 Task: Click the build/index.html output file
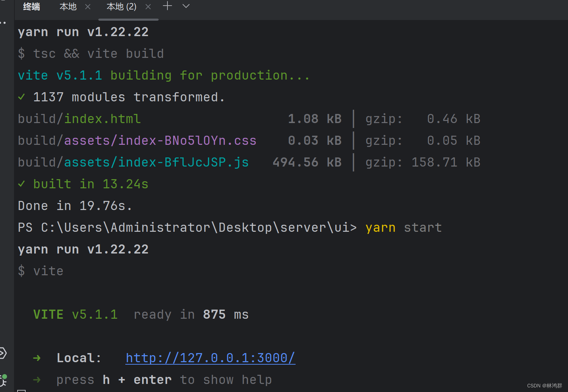(79, 119)
